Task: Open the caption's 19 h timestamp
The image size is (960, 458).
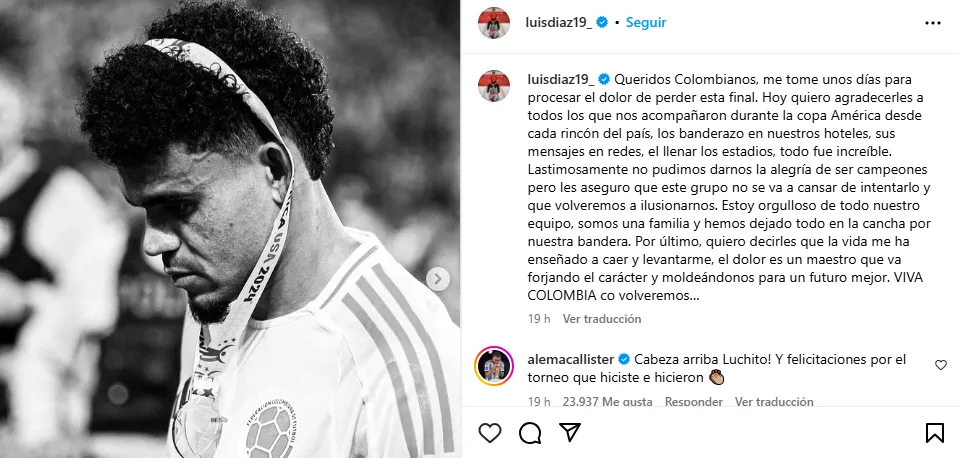Action: 539,319
